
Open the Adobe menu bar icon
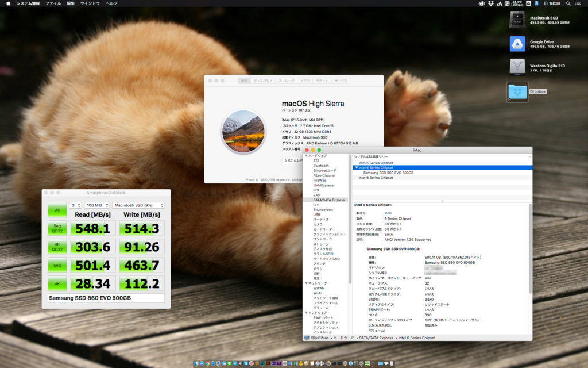click(x=499, y=3)
